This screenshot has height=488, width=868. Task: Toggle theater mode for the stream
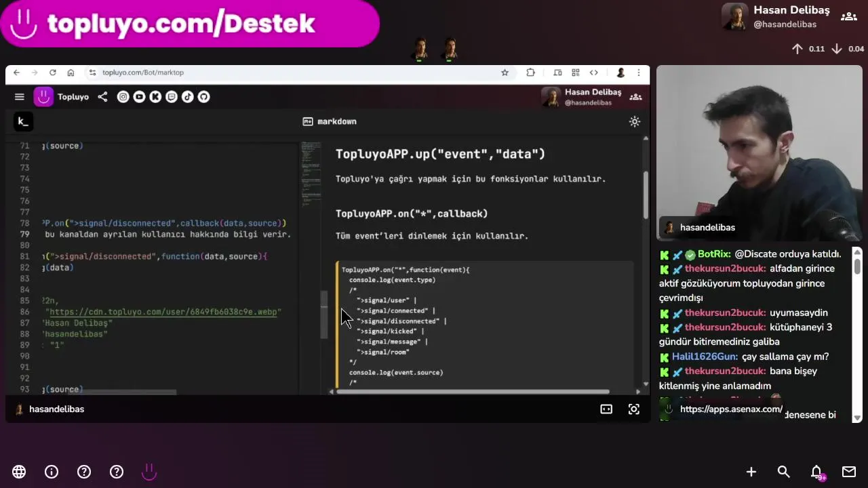click(606, 409)
